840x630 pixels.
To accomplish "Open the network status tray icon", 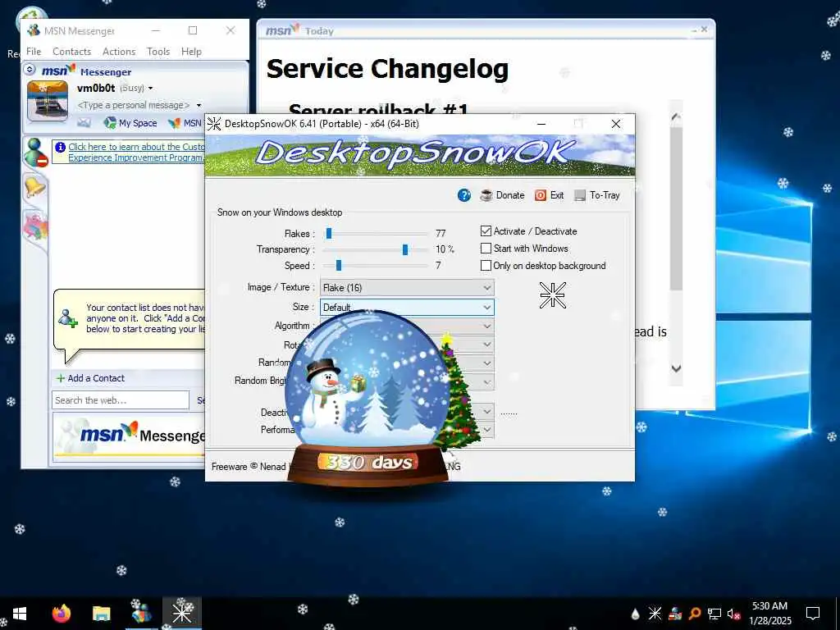I will 714,614.
